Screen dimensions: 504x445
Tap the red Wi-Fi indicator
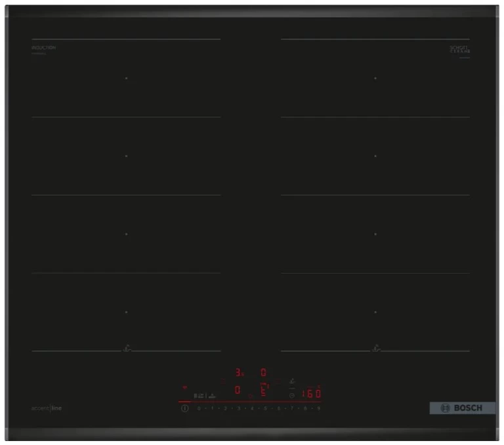coord(184,387)
